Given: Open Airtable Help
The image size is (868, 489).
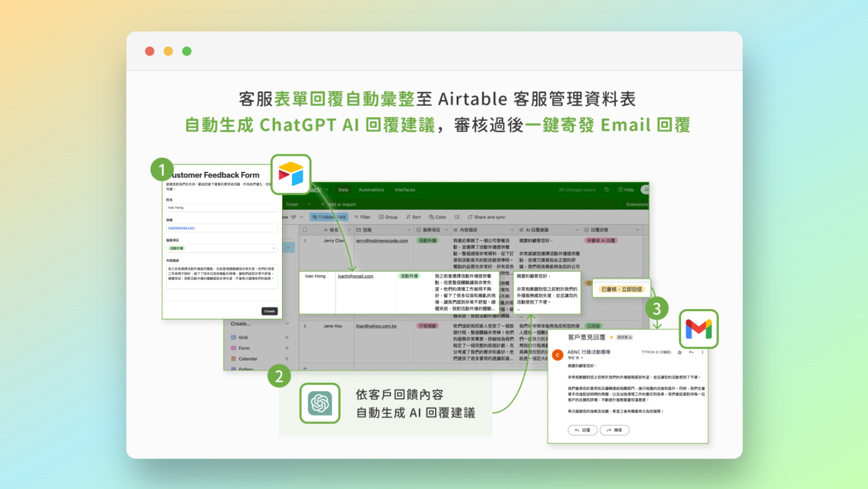Looking at the screenshot, I should 626,190.
